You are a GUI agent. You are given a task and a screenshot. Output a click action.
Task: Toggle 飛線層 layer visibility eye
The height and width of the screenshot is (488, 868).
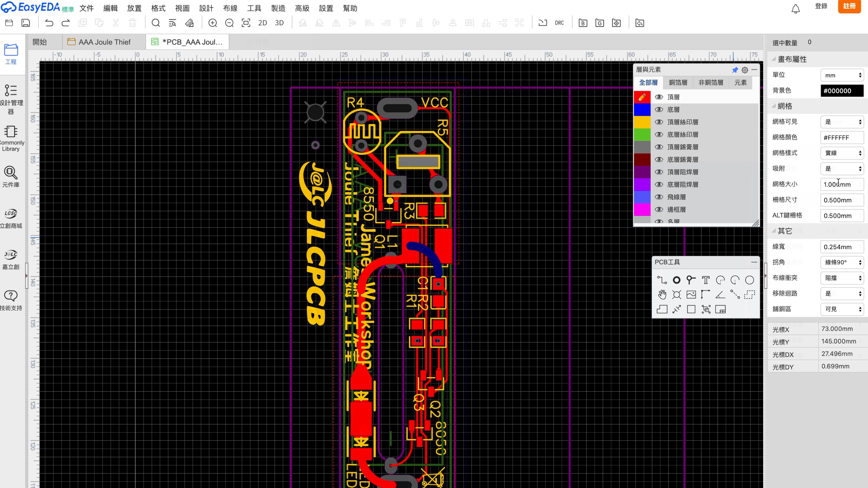point(658,197)
